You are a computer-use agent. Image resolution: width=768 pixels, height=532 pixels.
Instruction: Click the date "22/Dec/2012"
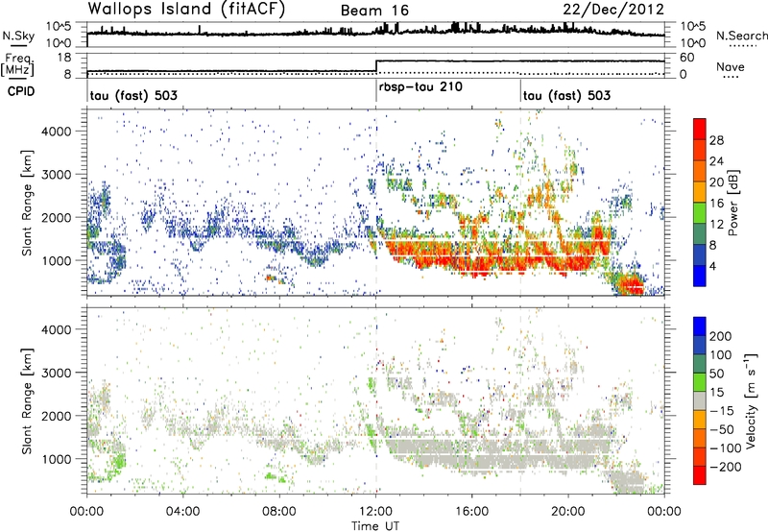[613, 10]
